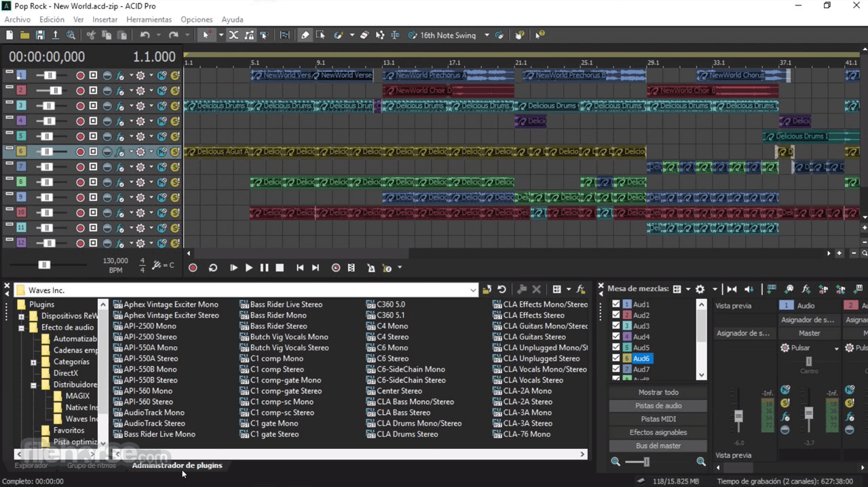Click the 130,000 BPM tempo value
Viewport: 868px width, 487px height.
[115, 260]
